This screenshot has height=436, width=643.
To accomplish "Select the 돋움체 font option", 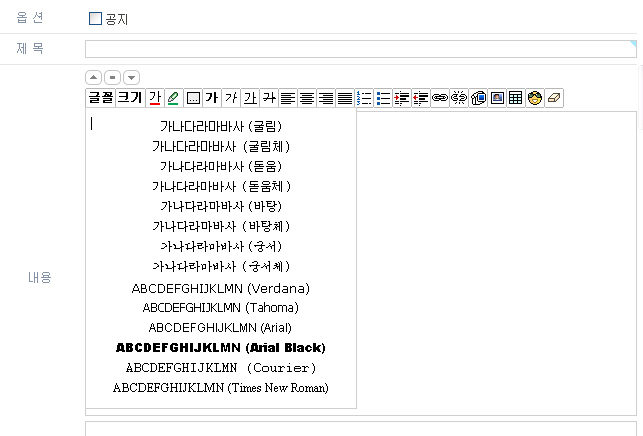I will [x=221, y=186].
